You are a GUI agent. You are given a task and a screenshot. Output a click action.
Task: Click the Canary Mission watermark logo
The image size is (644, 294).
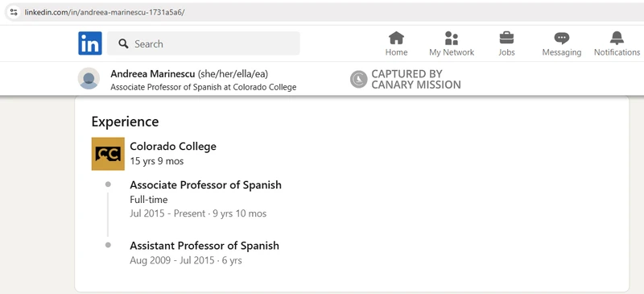tap(358, 80)
